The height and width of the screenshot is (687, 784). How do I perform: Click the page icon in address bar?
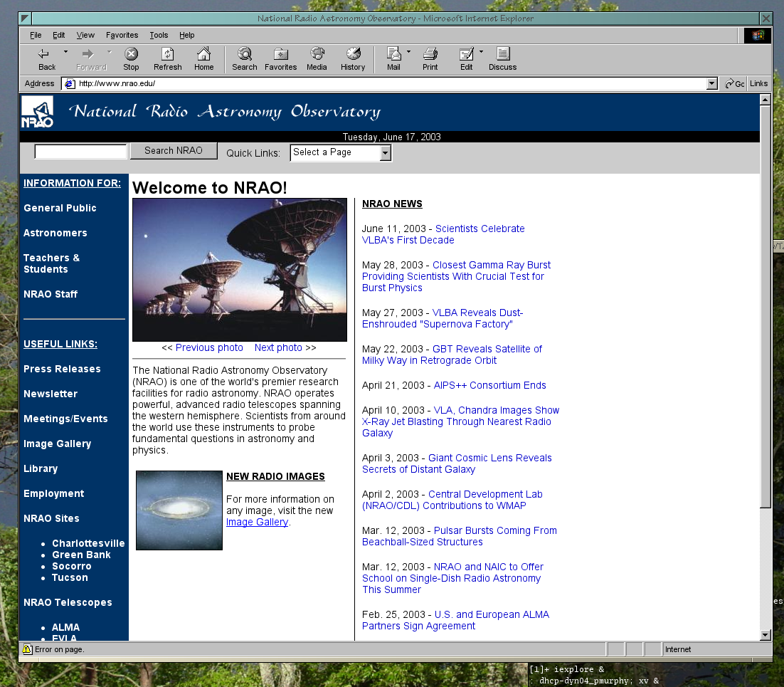(70, 83)
